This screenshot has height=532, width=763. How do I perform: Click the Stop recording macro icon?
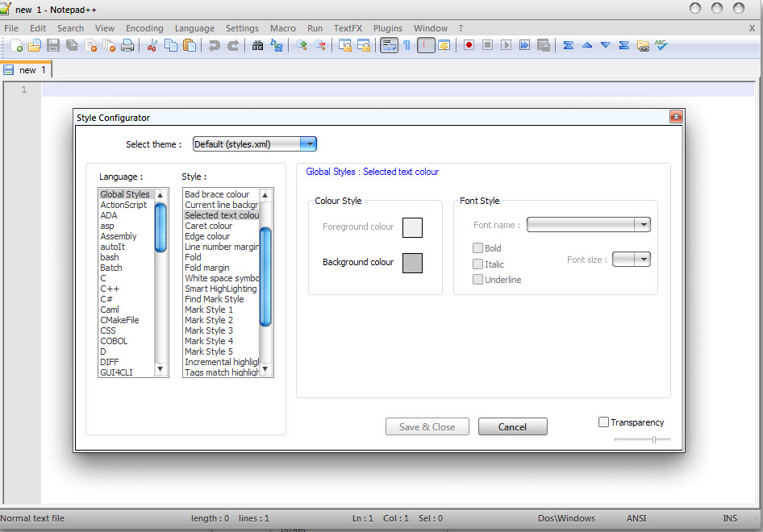click(488, 45)
